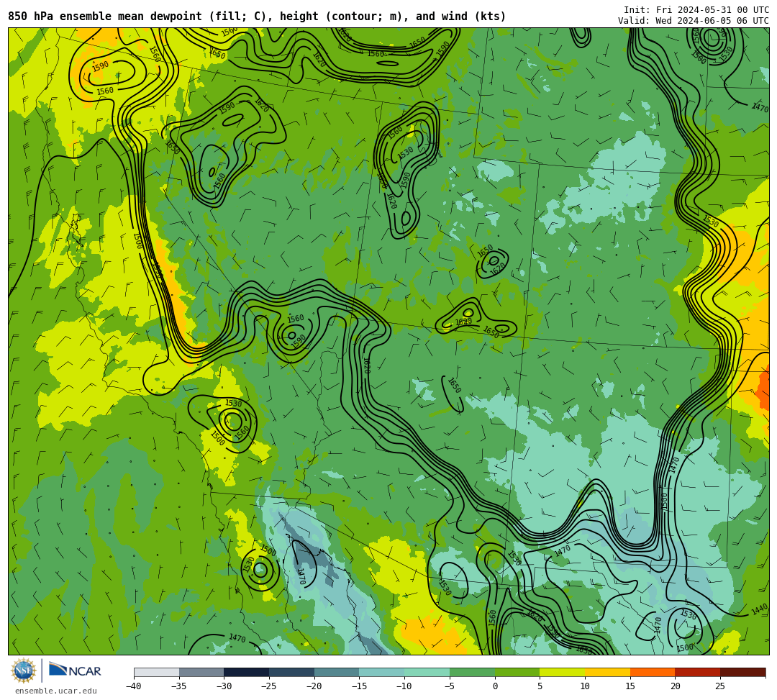Viewport: 777px width, 700px height.
Task: Click the colorbar tick label −40
Action: (x=133, y=686)
